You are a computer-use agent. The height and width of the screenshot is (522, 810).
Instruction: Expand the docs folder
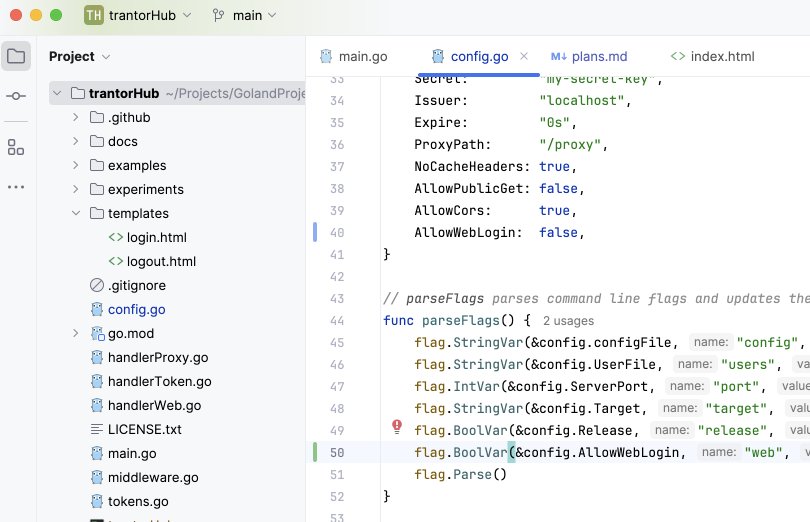coord(75,141)
